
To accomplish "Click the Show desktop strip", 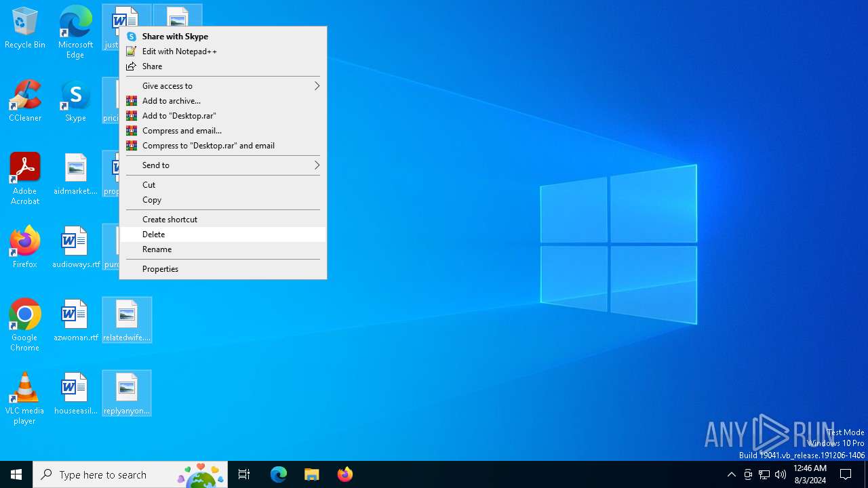I will [x=866, y=474].
